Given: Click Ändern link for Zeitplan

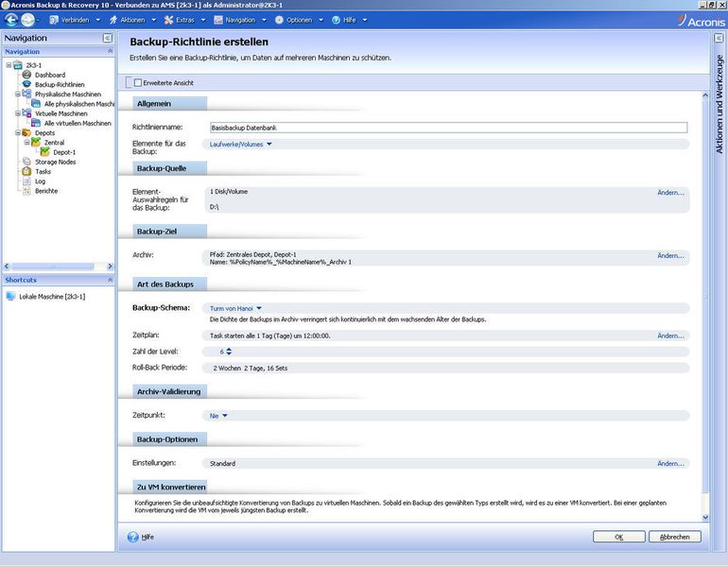Looking at the screenshot, I should pos(670,335).
